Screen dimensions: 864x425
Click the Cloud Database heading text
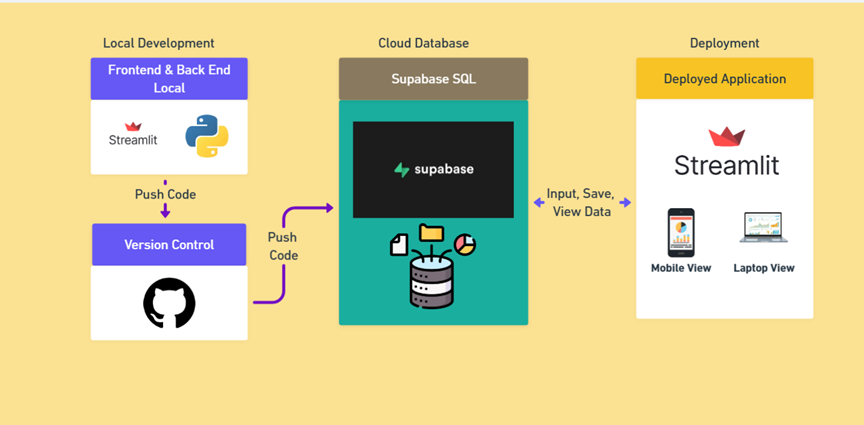click(424, 43)
